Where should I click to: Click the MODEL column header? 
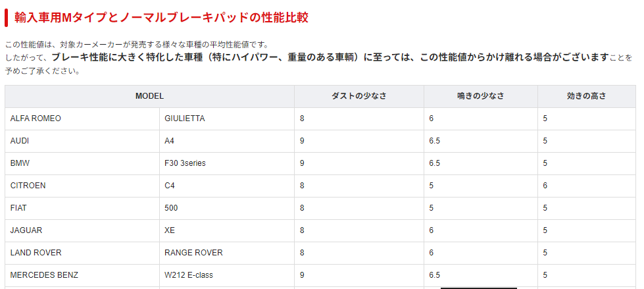click(149, 96)
